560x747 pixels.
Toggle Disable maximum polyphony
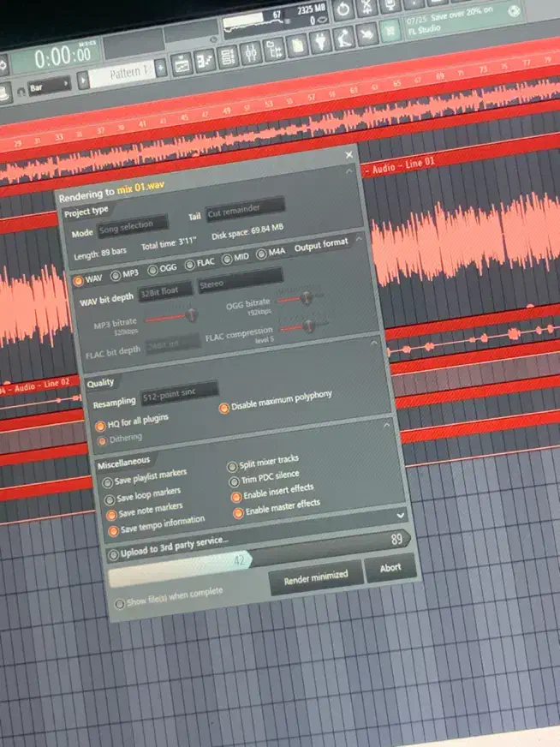tap(223, 409)
